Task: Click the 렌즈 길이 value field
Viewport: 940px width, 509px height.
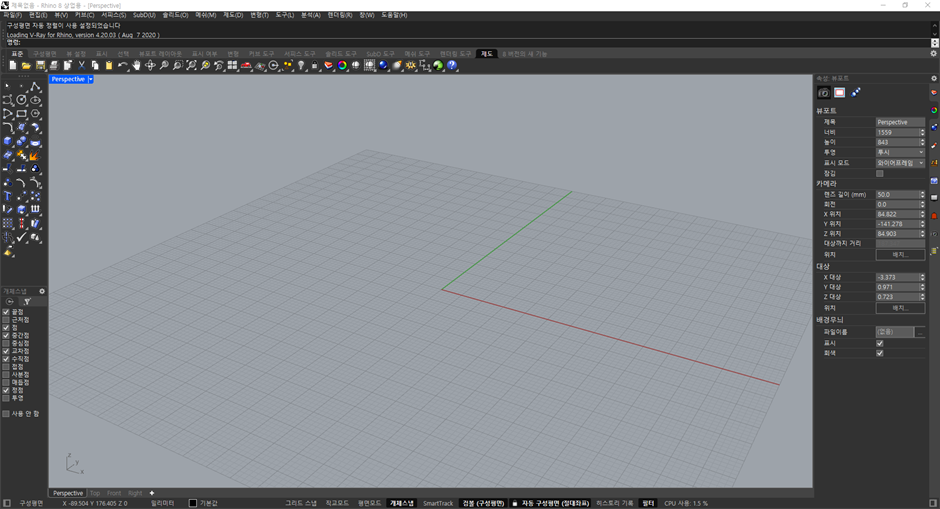Action: (897, 195)
